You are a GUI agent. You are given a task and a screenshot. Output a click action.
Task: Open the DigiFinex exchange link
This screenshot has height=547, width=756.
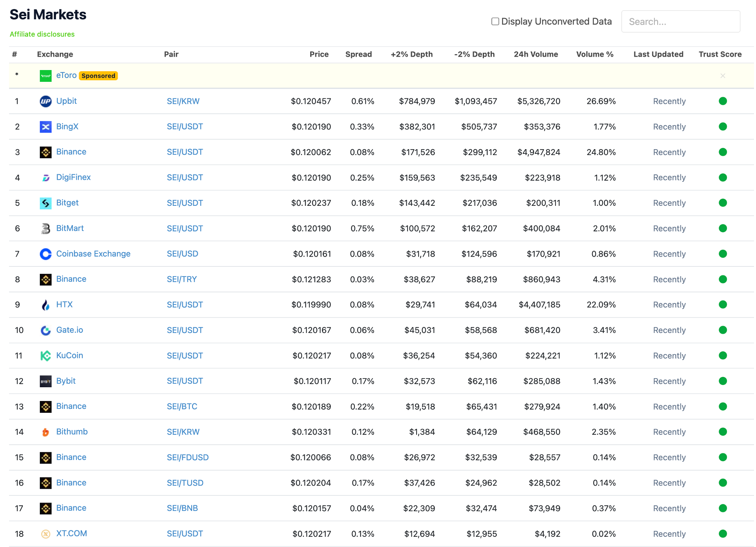73,177
